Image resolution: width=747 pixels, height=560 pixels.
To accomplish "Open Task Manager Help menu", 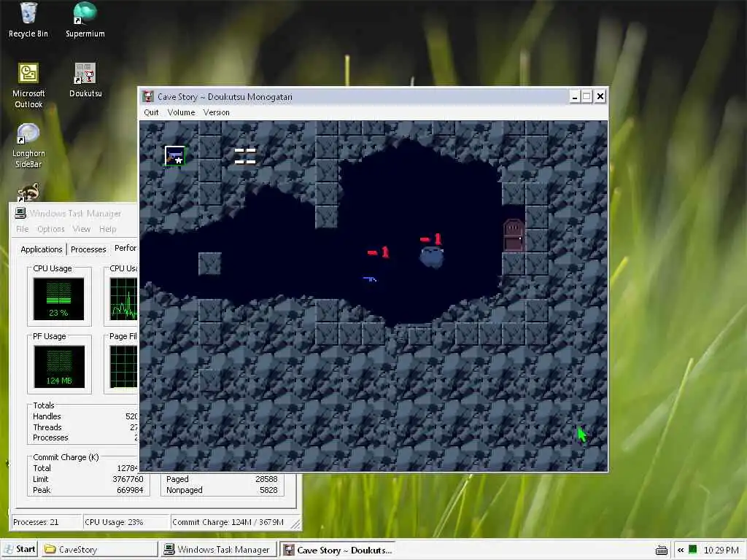I will tap(108, 229).
